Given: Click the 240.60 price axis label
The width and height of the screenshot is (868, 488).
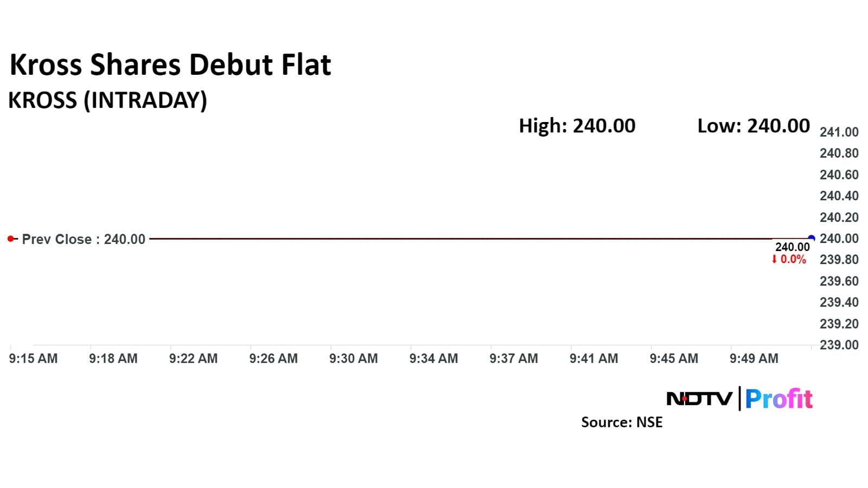Looking at the screenshot, I should [x=839, y=175].
